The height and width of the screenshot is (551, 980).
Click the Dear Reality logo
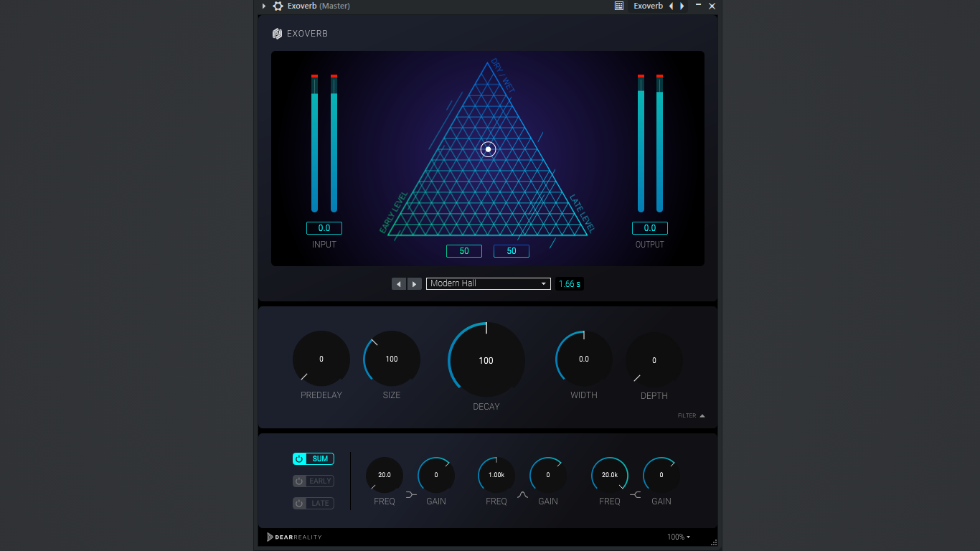coord(294,537)
